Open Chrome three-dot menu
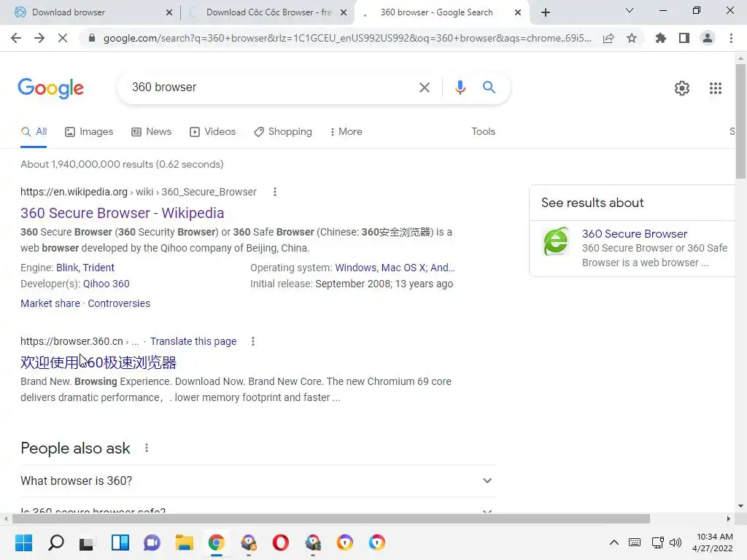This screenshot has width=747, height=560. [731, 38]
